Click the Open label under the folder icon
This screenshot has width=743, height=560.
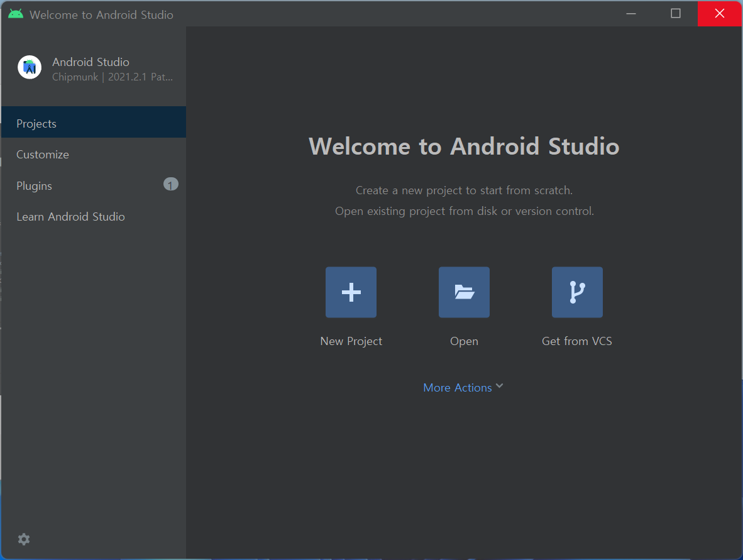[464, 341]
